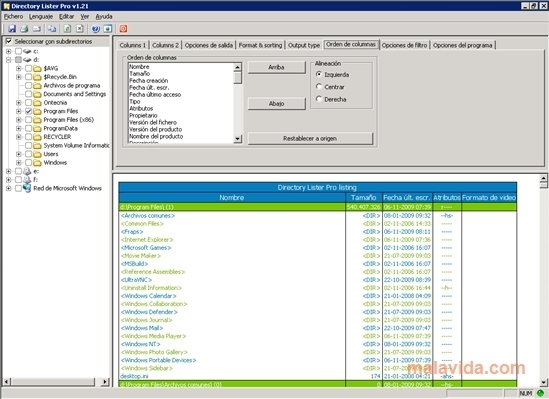This screenshot has height=399, width=549.
Task: Click the Ontecnia folder icon
Action: (x=37, y=103)
